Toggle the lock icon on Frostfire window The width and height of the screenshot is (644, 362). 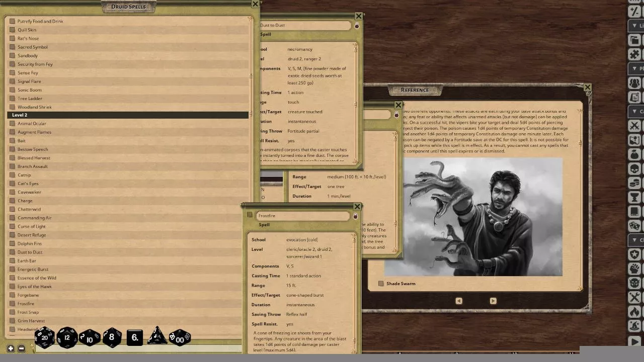tap(355, 216)
